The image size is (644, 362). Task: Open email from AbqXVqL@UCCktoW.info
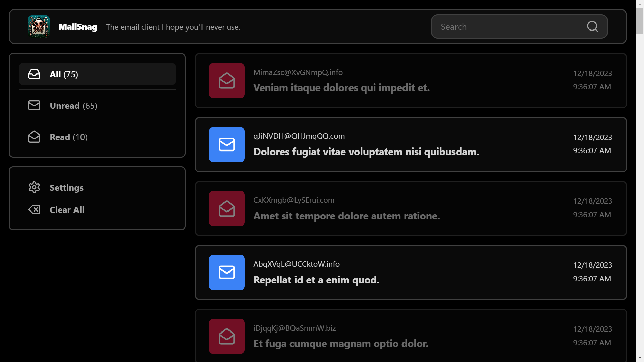tap(411, 272)
